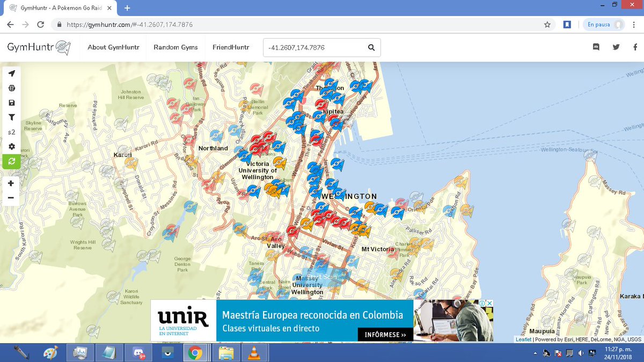This screenshot has height=362, width=644.
Task: Click the UNIR logo in the ad
Action: (x=183, y=321)
